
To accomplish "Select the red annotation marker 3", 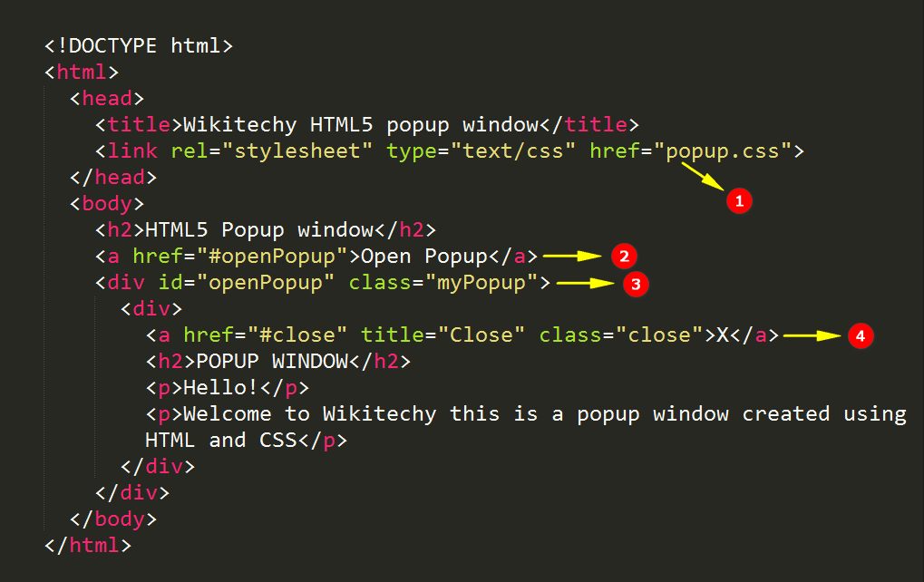I will (x=636, y=284).
